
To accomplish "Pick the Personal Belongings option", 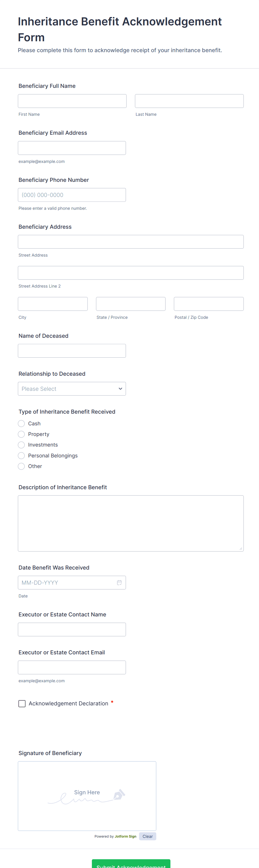I will 21,455.
